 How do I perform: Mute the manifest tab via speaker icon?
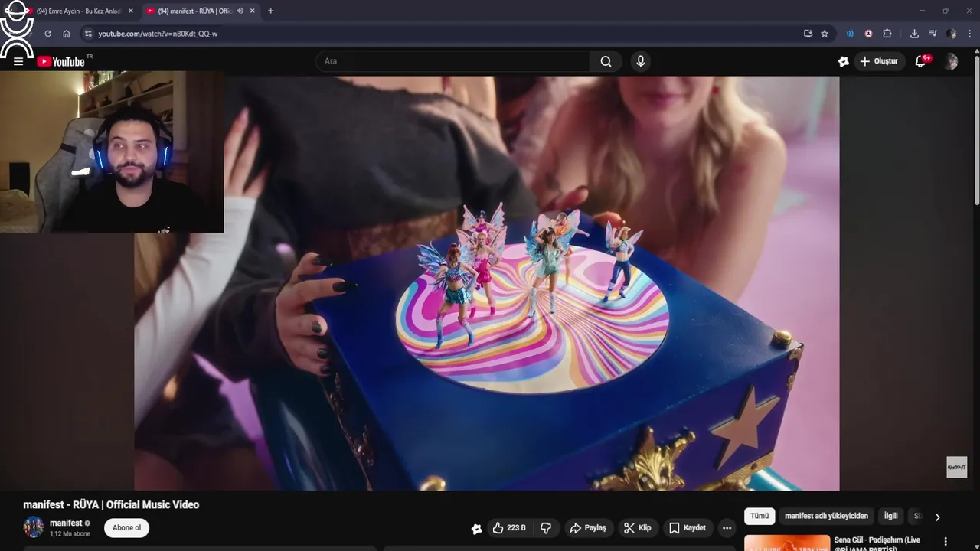(240, 11)
